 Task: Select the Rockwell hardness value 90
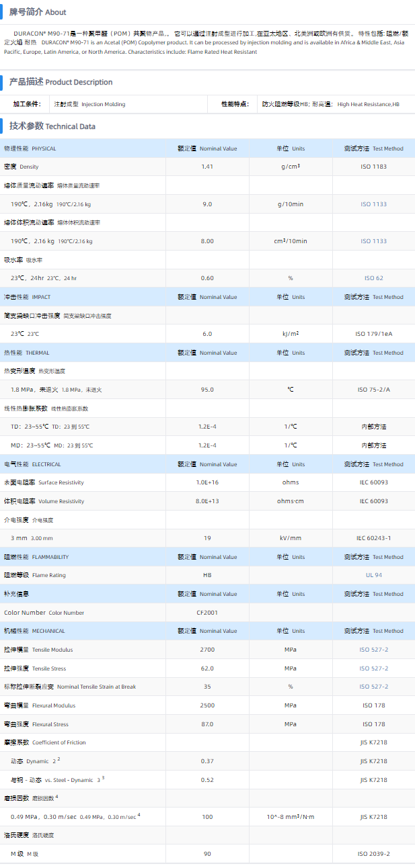[207, 854]
